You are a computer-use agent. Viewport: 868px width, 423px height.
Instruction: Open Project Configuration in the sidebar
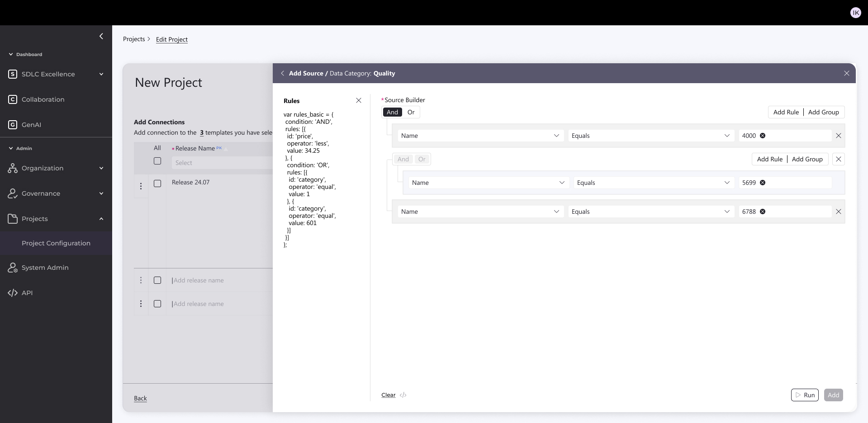tap(56, 243)
